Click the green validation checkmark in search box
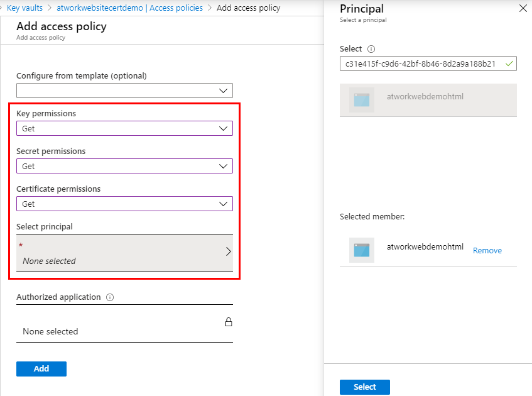This screenshot has width=532, height=396. tap(509, 63)
